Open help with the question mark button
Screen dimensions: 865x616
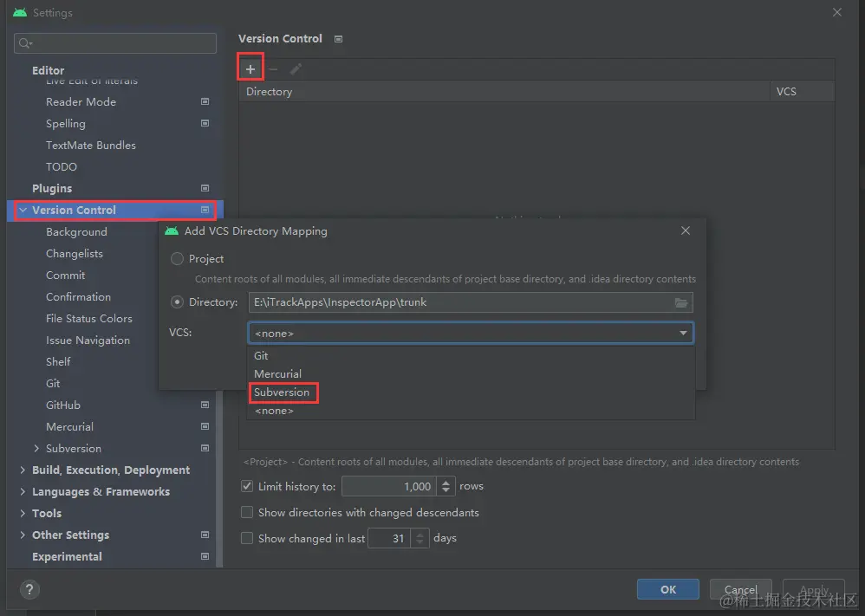coord(29,589)
